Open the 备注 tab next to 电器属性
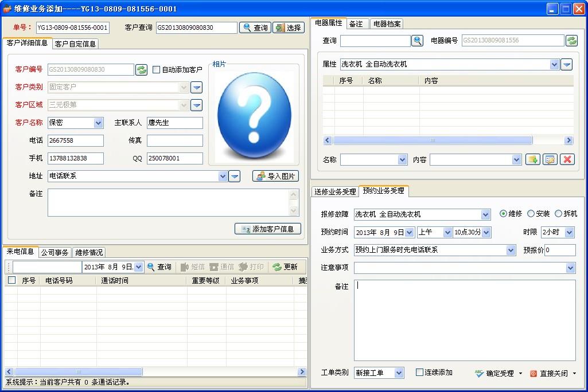The height and width of the screenshot is (392, 588). [x=356, y=24]
